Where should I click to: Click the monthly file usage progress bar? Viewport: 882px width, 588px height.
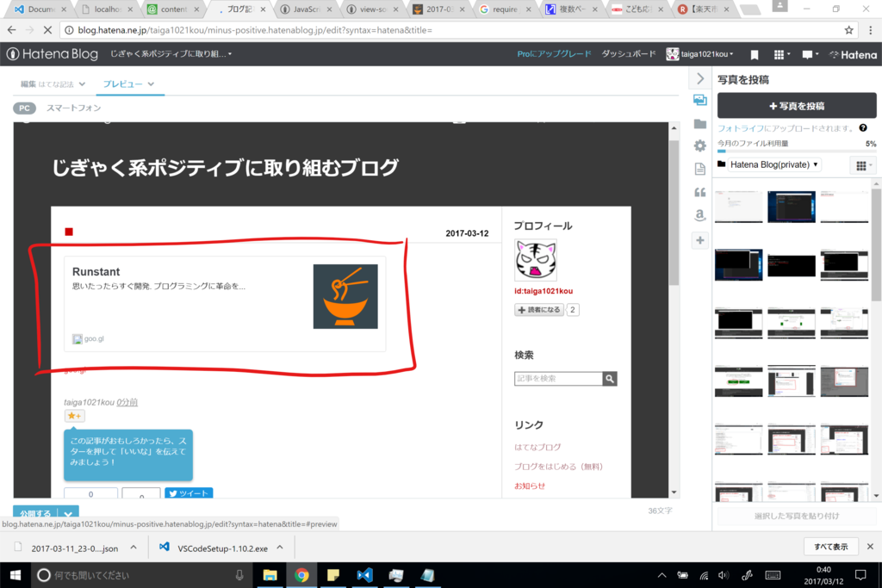pos(797,152)
